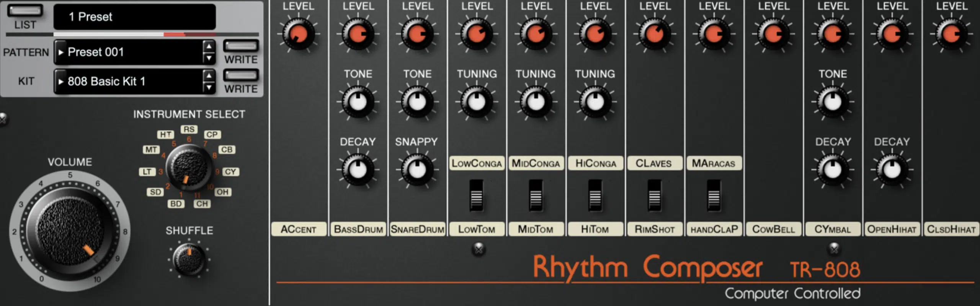Viewport: 980px width, 306px height.
Task: Click the SnareDrum TONE knob
Action: [417, 102]
